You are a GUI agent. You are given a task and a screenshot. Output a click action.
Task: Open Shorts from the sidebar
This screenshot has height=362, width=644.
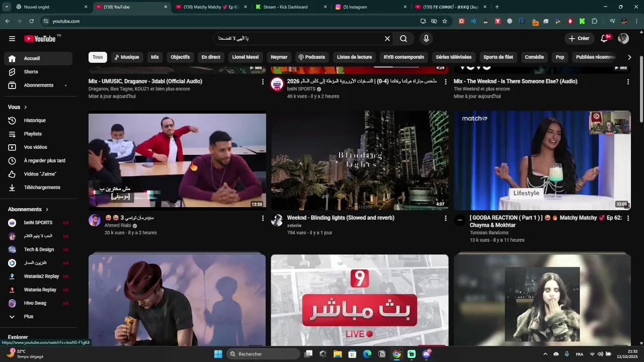point(38,72)
